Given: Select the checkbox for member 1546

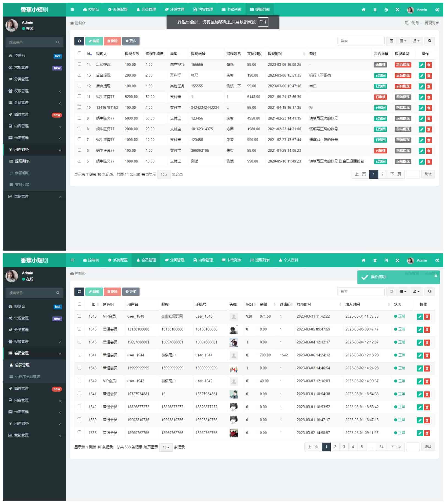Looking at the screenshot, I should click(79, 329).
